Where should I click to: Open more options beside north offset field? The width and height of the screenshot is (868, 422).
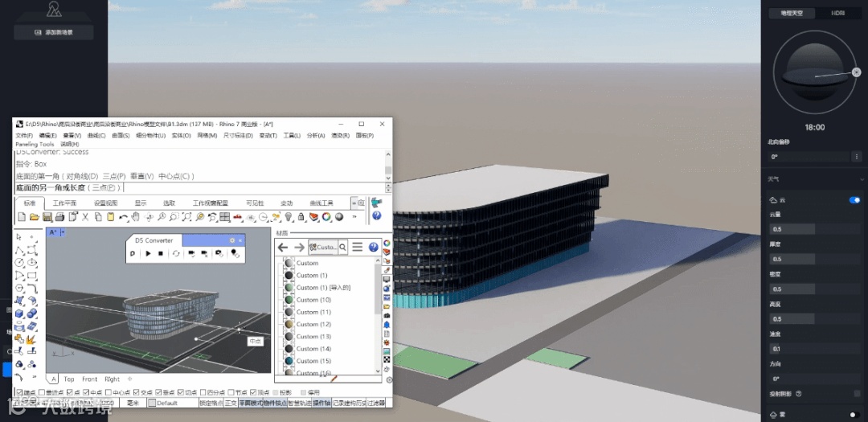[857, 157]
